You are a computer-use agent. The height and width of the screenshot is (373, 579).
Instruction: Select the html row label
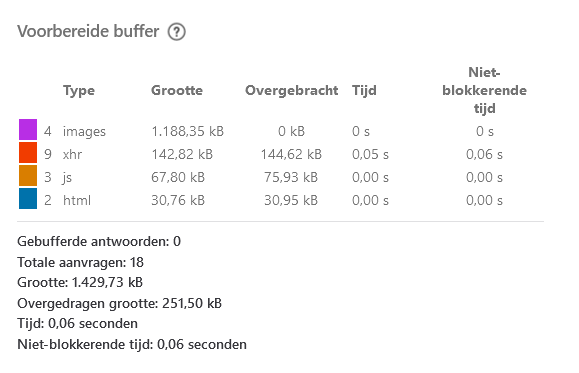[77, 200]
